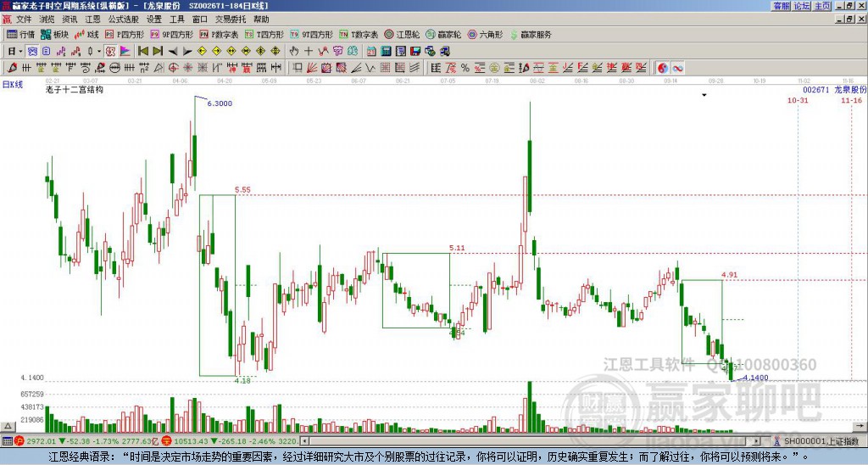Image resolution: width=868 pixels, height=465 pixels.
Task: Open the 论坛 link in title bar
Action: 802,6
